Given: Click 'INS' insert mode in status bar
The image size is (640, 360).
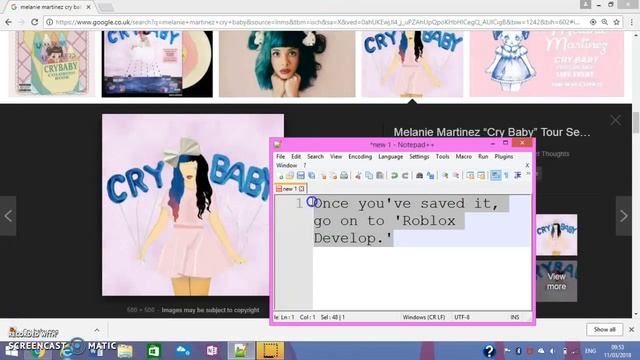Looking at the screenshot, I should 515,317.
